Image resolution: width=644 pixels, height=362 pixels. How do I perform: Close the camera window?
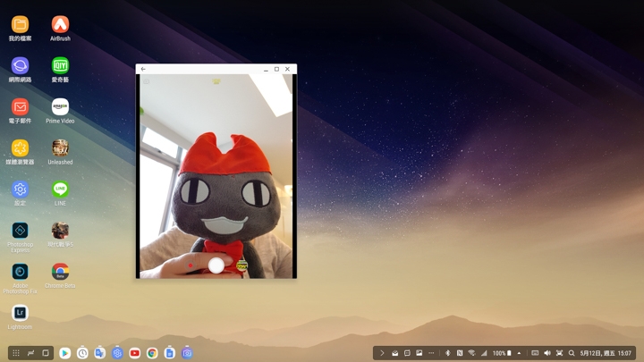[287, 69]
